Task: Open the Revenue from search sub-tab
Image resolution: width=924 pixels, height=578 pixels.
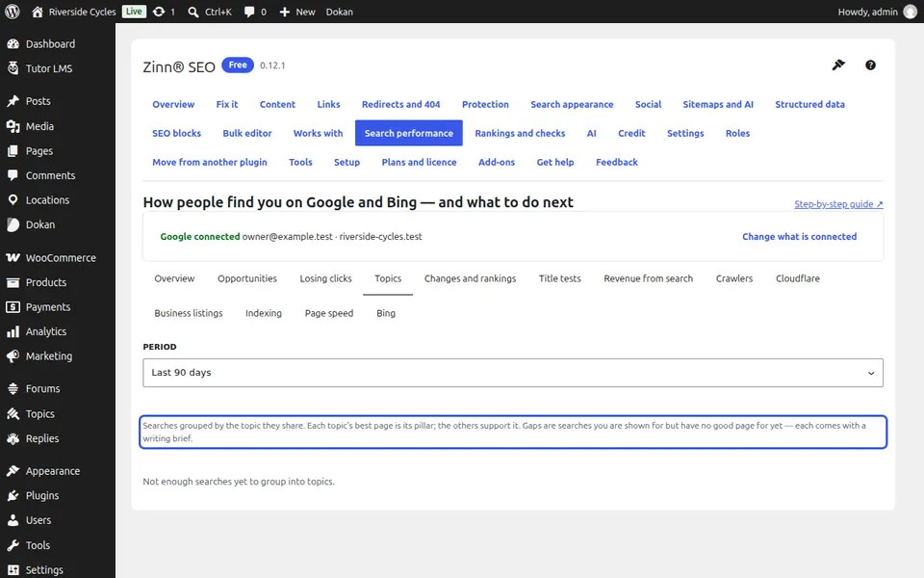Action: point(648,278)
